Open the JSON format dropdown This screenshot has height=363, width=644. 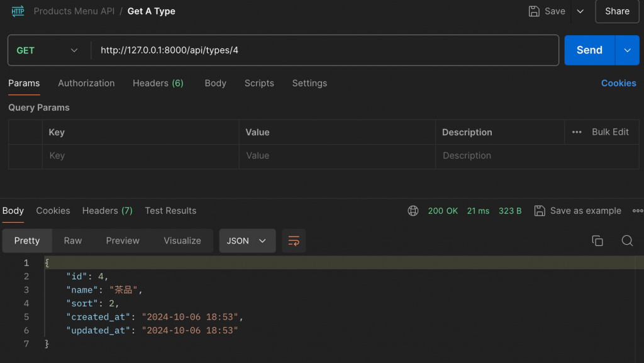click(x=247, y=241)
